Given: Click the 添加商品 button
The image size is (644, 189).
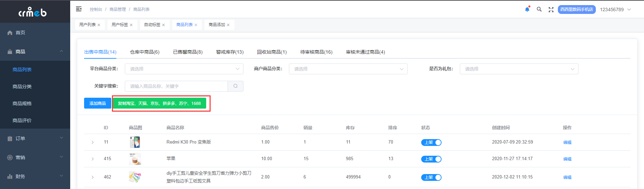Looking at the screenshot, I should (98, 103).
